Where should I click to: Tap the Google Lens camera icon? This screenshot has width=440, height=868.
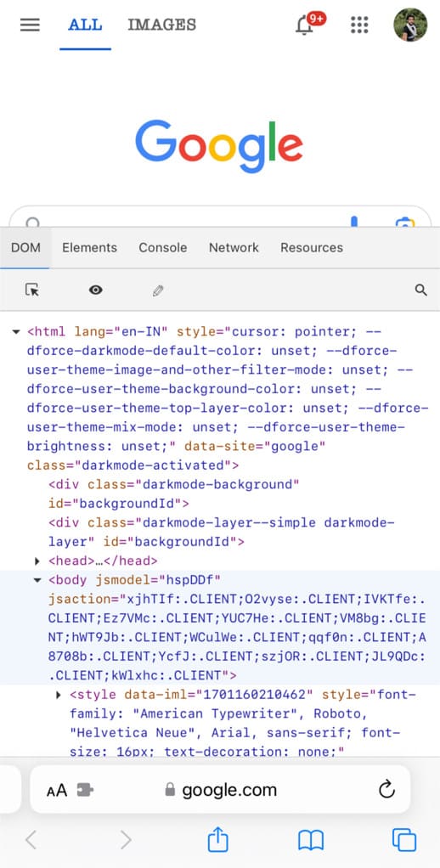click(x=405, y=223)
